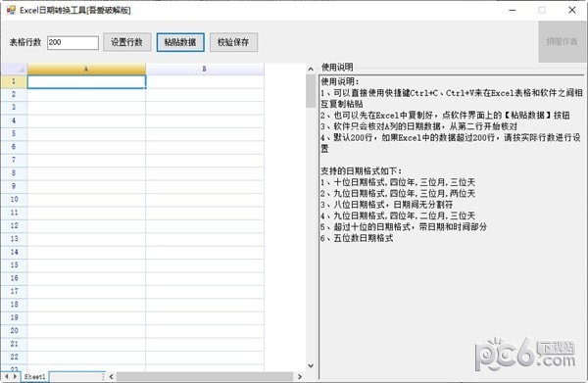
Task: Click the 粘贴数据 button
Action: point(180,42)
